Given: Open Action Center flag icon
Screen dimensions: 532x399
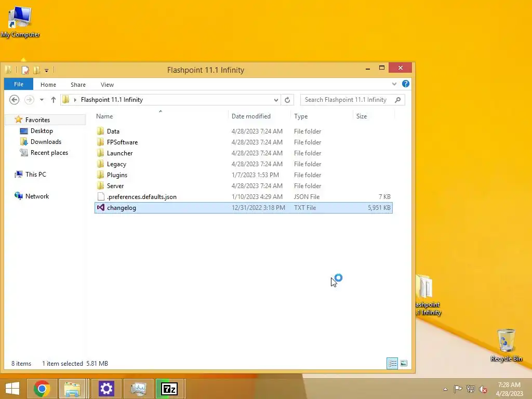Looking at the screenshot, I should pos(458,389).
